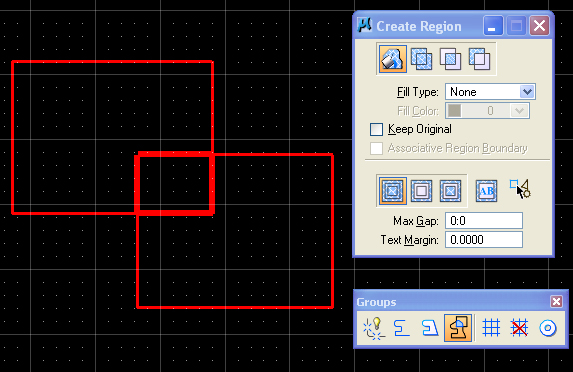
Task: Select Drop Element tool in Groups
Action: tap(373, 328)
